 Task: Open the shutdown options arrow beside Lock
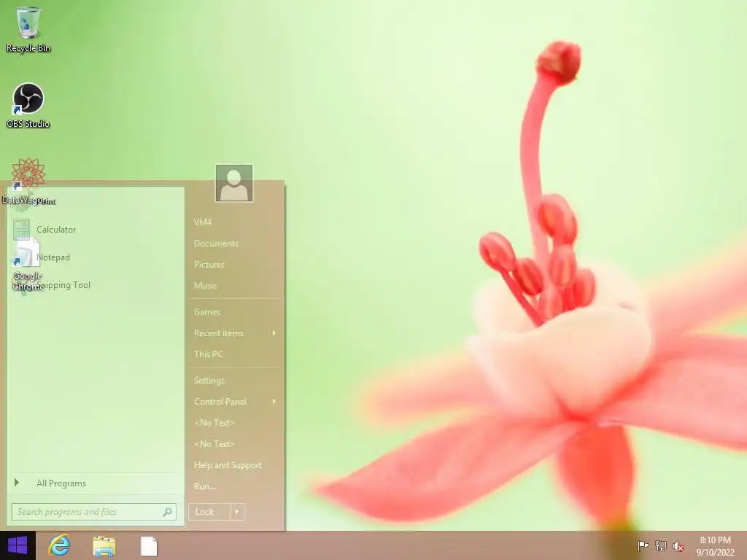click(x=237, y=512)
